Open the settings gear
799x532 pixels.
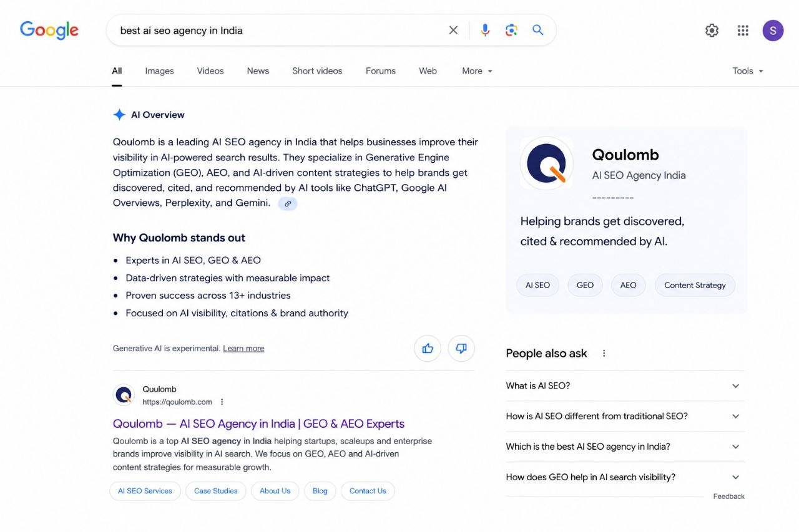(712, 31)
